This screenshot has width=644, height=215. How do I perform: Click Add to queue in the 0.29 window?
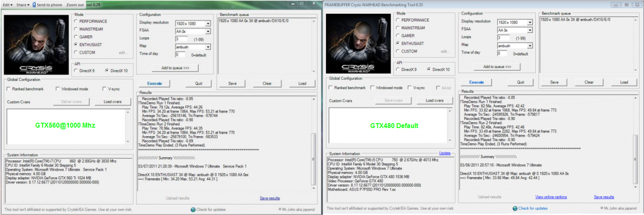[175, 68]
